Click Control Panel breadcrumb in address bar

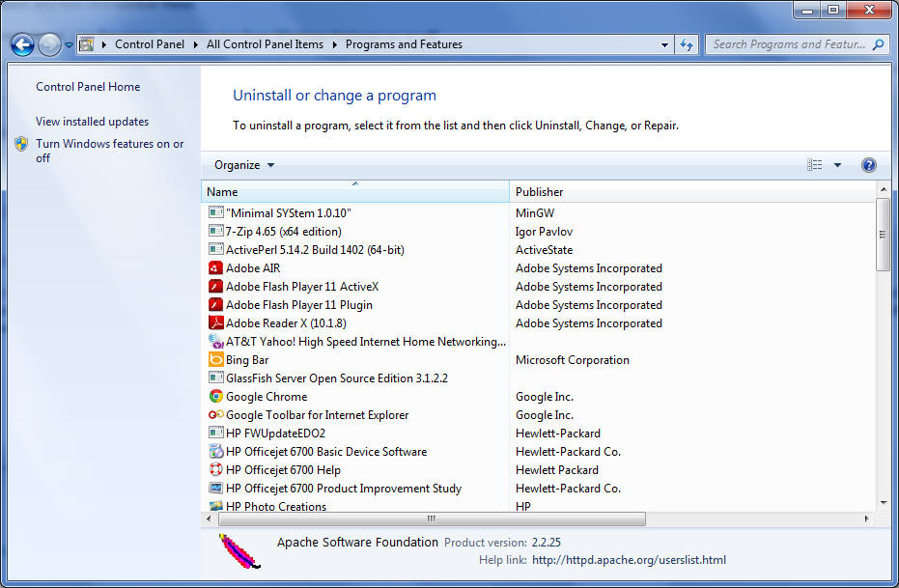tap(150, 44)
